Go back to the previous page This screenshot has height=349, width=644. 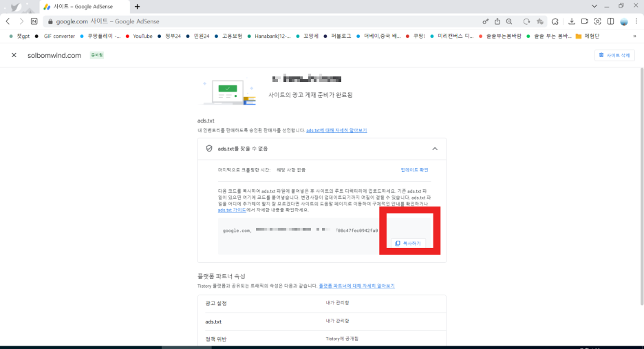click(x=8, y=21)
